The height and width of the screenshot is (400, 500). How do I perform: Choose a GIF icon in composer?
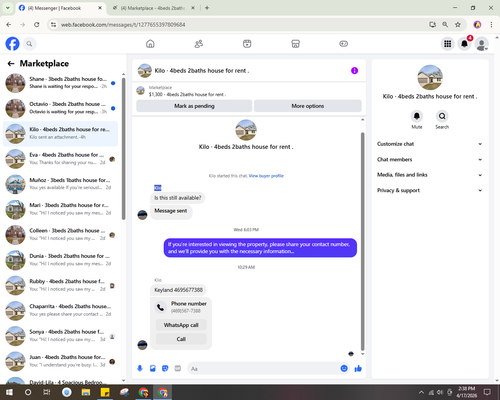tap(178, 368)
